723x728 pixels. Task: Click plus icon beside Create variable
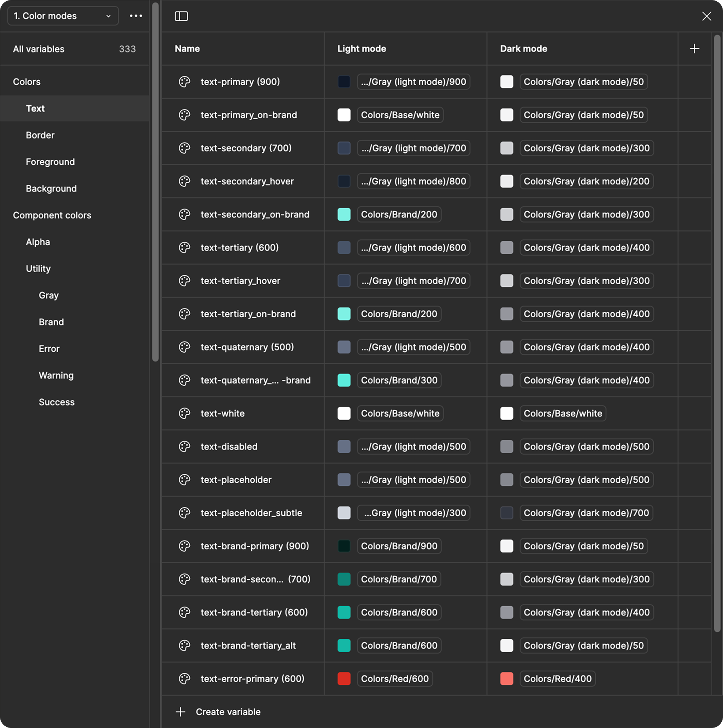point(181,712)
